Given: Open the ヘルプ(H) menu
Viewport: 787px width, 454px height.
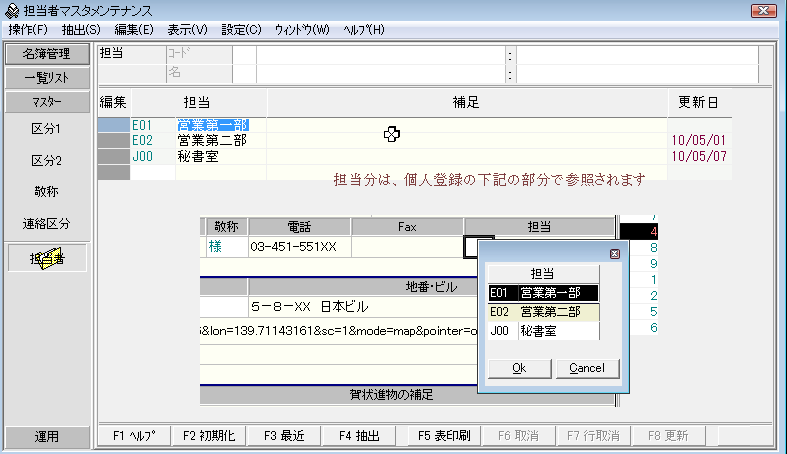Looking at the screenshot, I should tap(364, 30).
